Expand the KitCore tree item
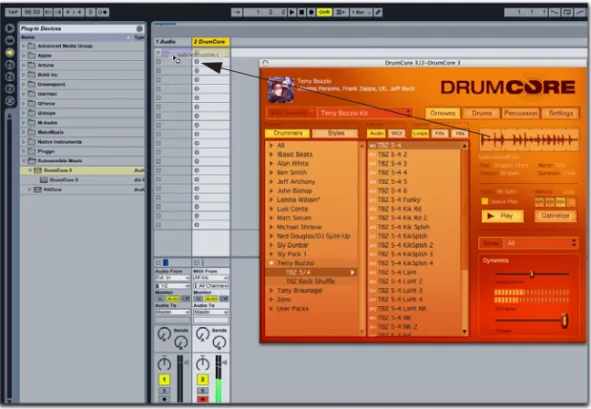Image resolution: width=591 pixels, height=409 pixels. pos(30,190)
